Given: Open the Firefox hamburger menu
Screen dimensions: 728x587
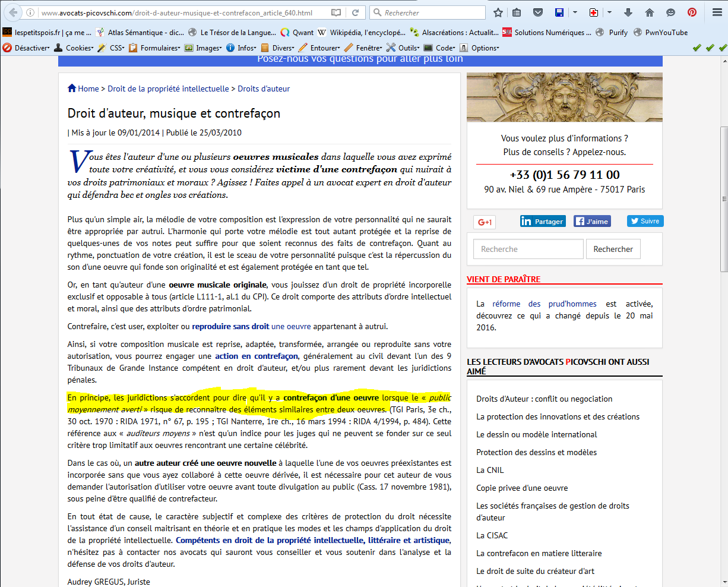Looking at the screenshot, I should [x=717, y=12].
